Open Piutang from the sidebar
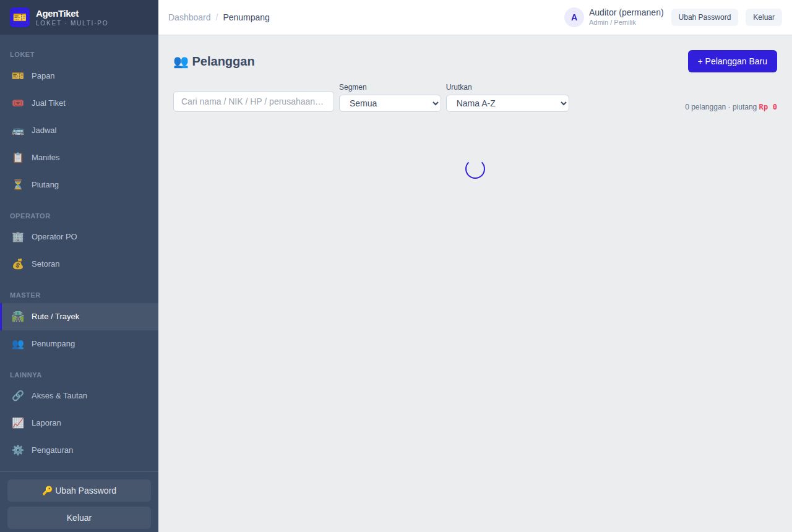This screenshot has height=532, width=792. (79, 184)
